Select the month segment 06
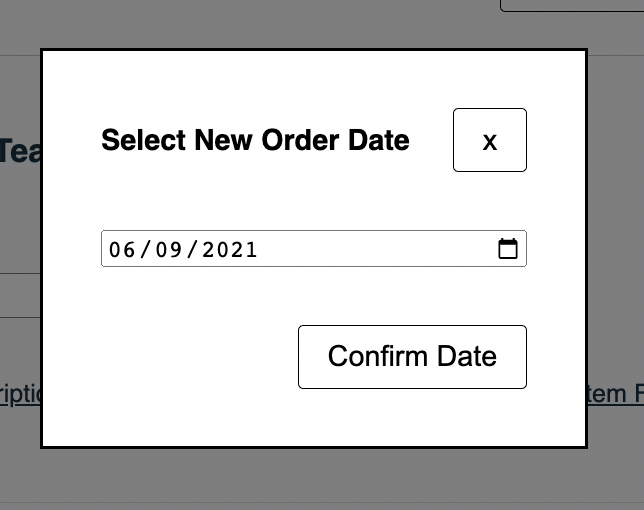 pos(122,249)
